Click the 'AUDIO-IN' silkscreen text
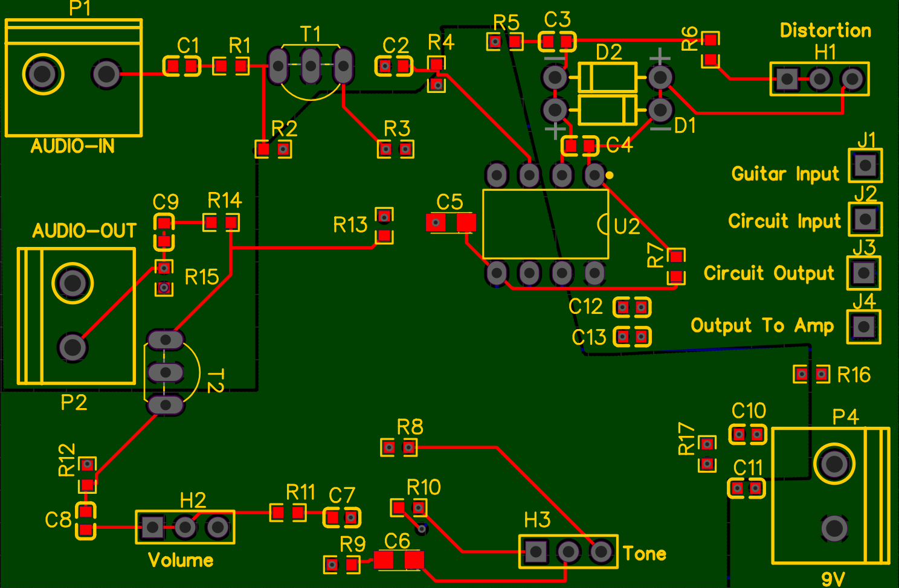Image resolution: width=899 pixels, height=588 pixels. (72, 146)
